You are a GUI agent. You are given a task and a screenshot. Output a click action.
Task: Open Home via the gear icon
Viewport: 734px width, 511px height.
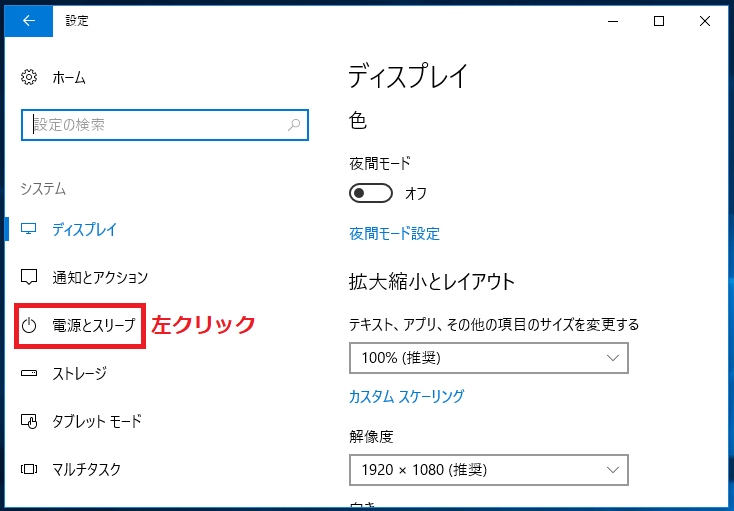coord(29,77)
